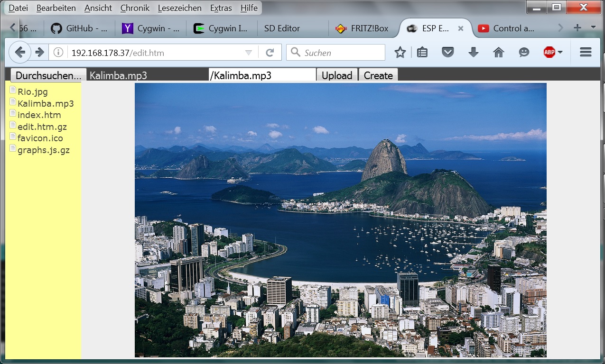Open the Adblock Plus dropdown arrow
The height and width of the screenshot is (364, 605).
point(560,53)
